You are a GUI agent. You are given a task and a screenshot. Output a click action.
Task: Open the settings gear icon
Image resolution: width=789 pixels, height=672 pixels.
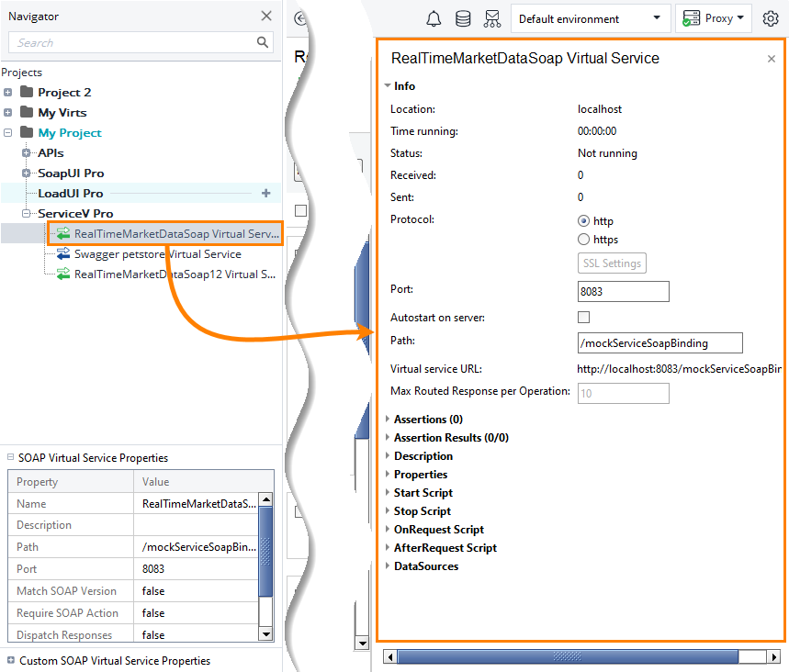pos(771,18)
